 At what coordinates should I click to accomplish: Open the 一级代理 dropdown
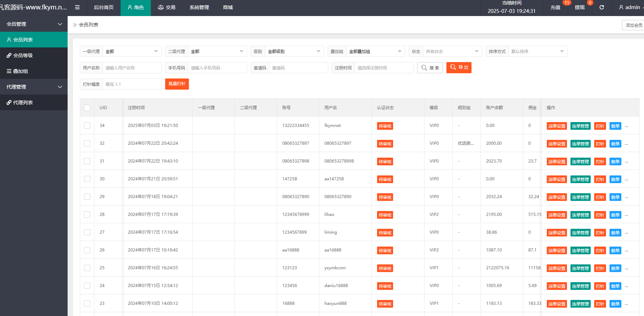coord(132,51)
